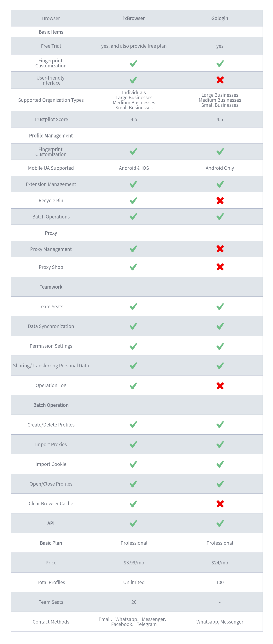Click ixBrowser's green check for Proxy Shop
This screenshot has width=273, height=644.
click(x=133, y=267)
